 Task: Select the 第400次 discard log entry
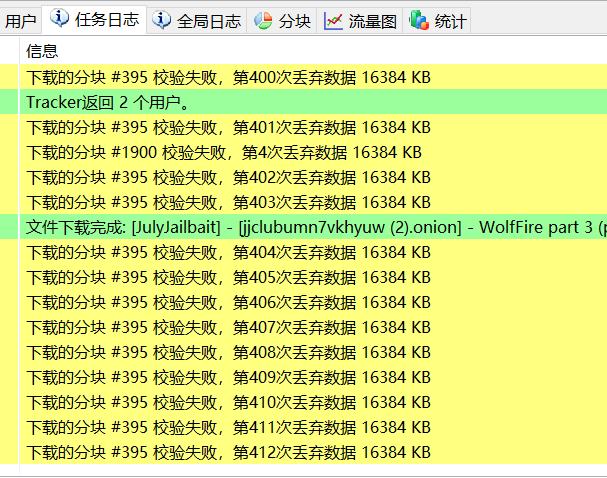coord(228,77)
